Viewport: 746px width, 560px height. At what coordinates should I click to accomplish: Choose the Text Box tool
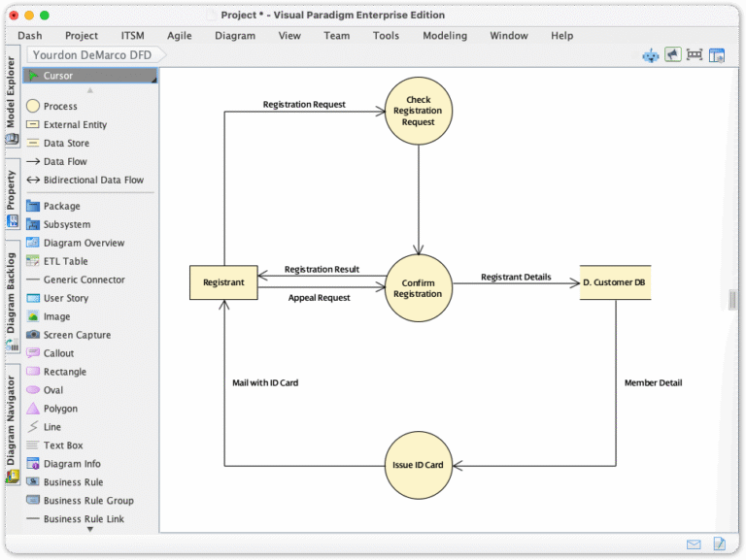pyautogui.click(x=90, y=445)
